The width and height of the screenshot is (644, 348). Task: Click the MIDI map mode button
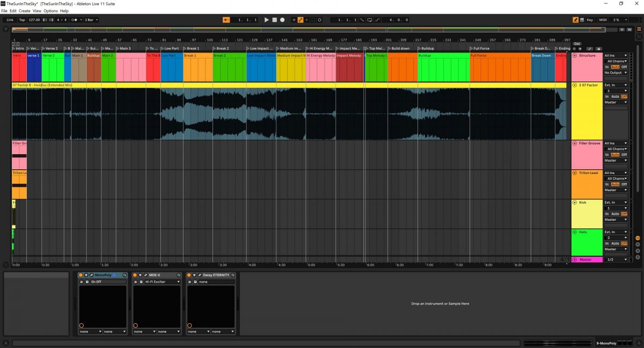coord(603,20)
